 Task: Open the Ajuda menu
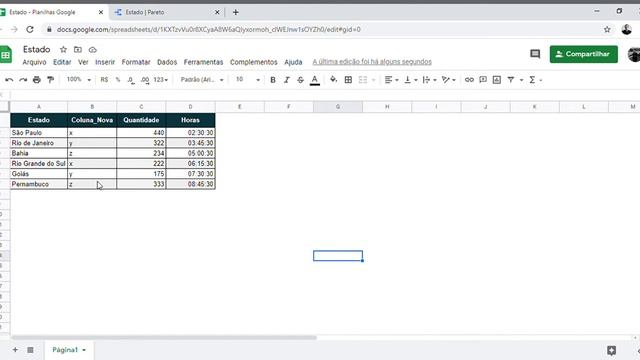point(293,62)
